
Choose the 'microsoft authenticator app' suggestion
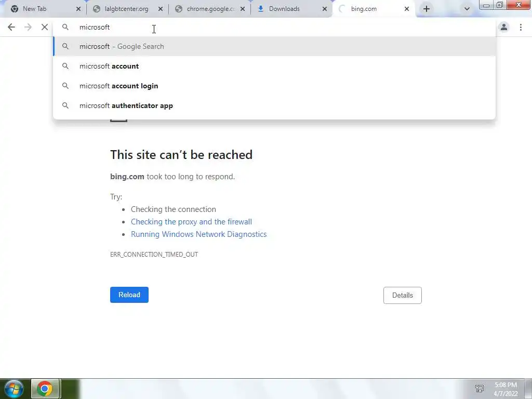(x=274, y=105)
